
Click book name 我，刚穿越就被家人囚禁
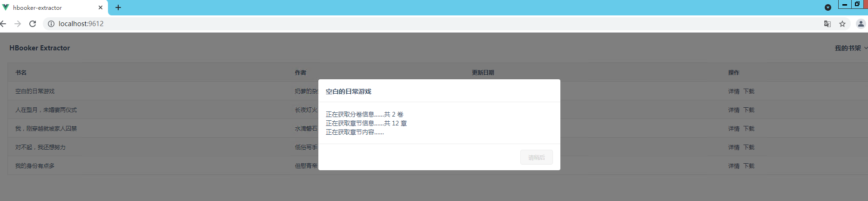[46, 129]
